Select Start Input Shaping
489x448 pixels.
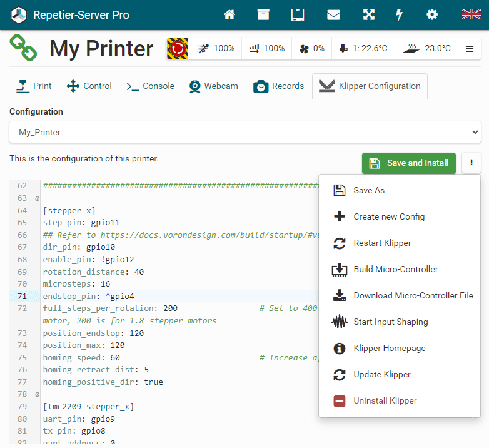click(399, 322)
